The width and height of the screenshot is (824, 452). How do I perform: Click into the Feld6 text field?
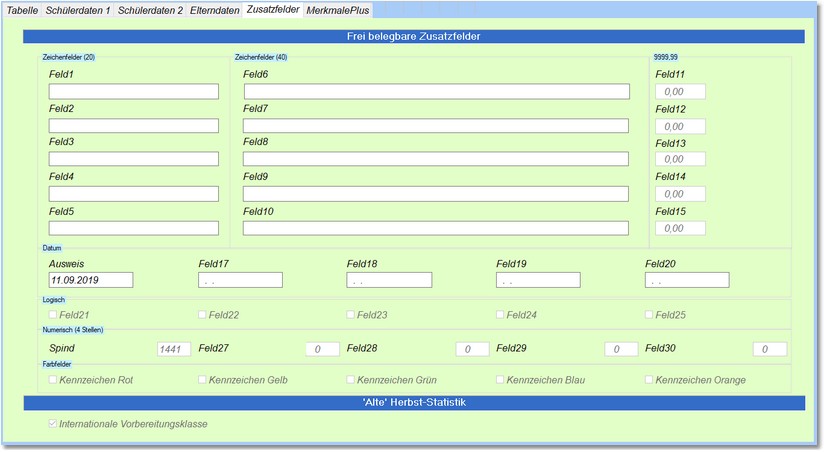pos(435,92)
